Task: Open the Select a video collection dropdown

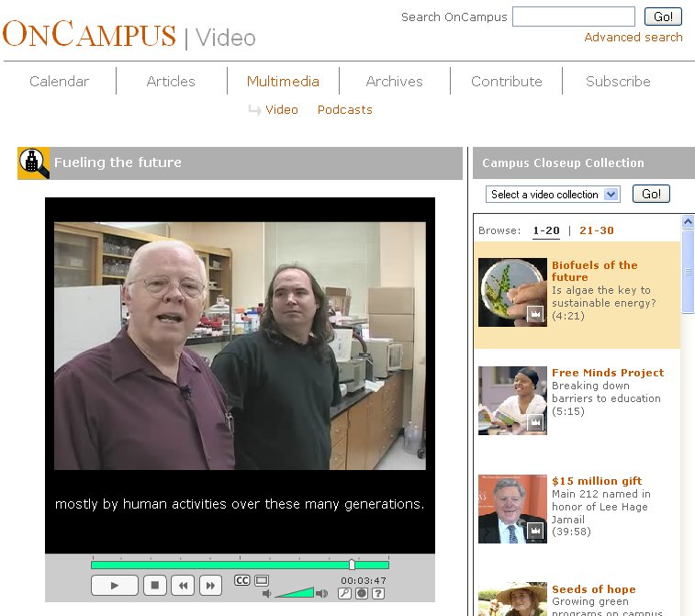Action: click(553, 194)
